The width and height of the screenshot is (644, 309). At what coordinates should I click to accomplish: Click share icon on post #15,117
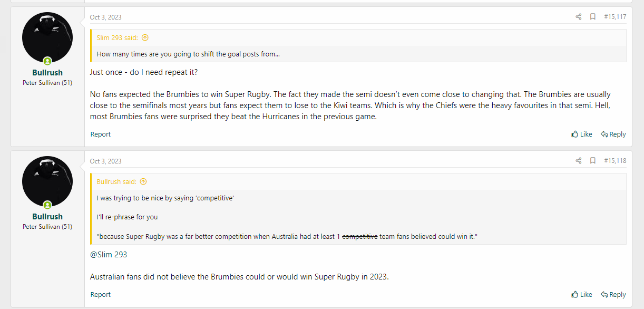click(x=578, y=17)
